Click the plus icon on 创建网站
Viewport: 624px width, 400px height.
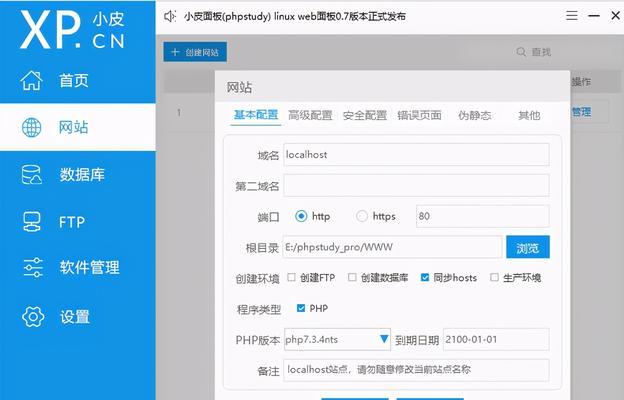point(175,52)
